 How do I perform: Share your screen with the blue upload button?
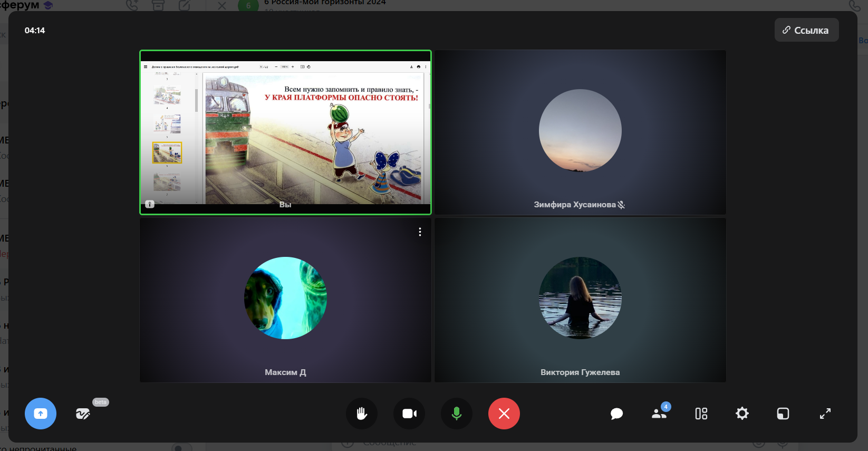point(41,414)
